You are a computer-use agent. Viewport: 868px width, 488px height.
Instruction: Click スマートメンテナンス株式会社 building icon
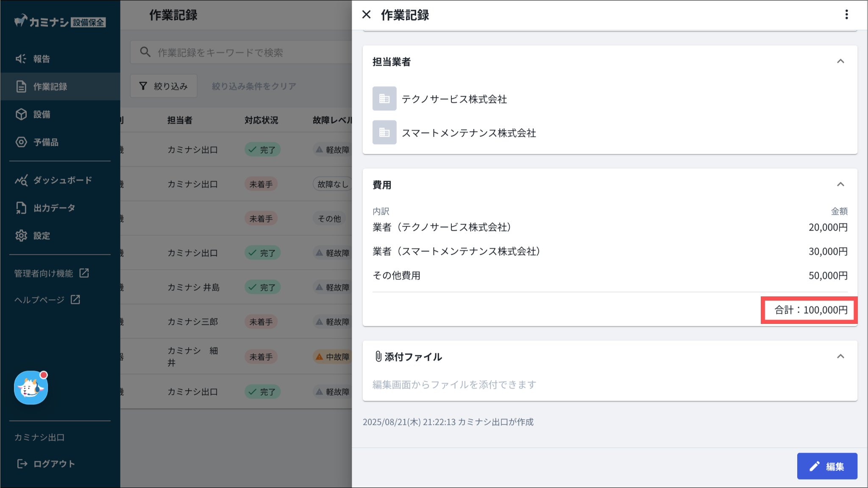(384, 133)
